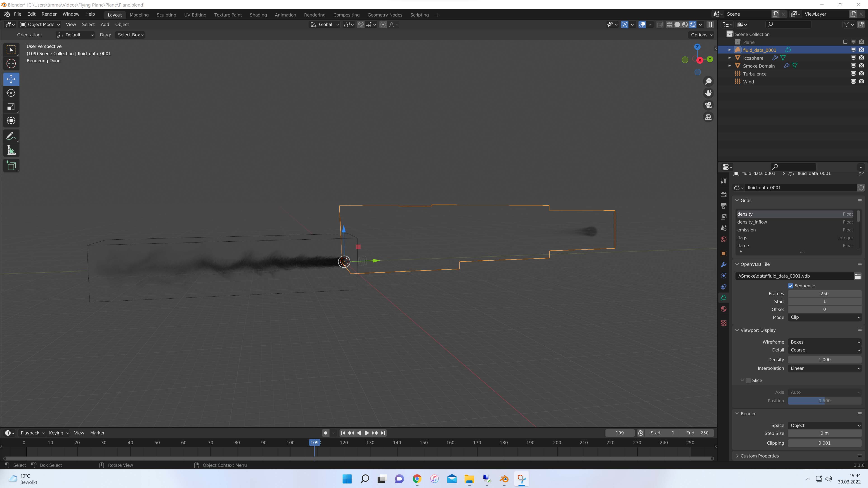Open Render properties tab
868x488 pixels.
click(x=724, y=195)
